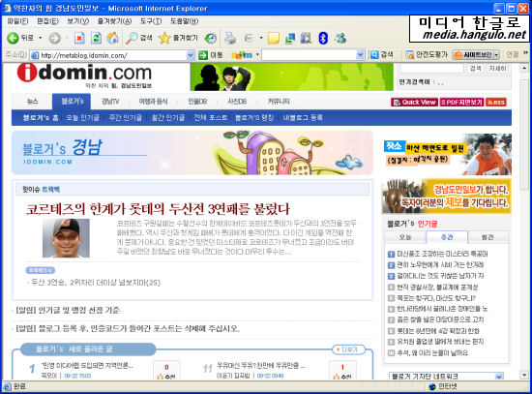Expand the 블로거 기자단 네트워크 dropdown

click(x=499, y=376)
